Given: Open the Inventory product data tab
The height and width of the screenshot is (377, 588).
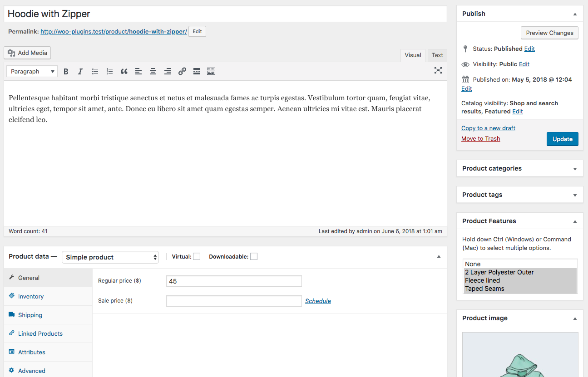Looking at the screenshot, I should (31, 296).
